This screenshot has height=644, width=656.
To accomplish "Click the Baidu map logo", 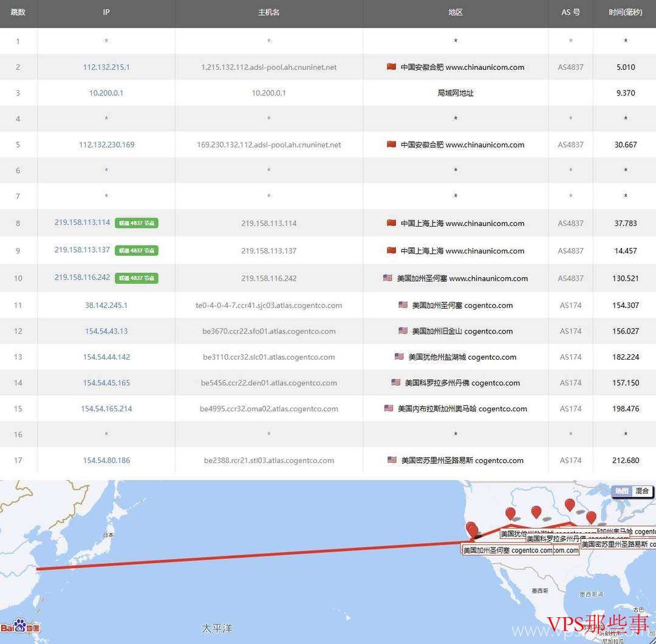I will pos(20,626).
